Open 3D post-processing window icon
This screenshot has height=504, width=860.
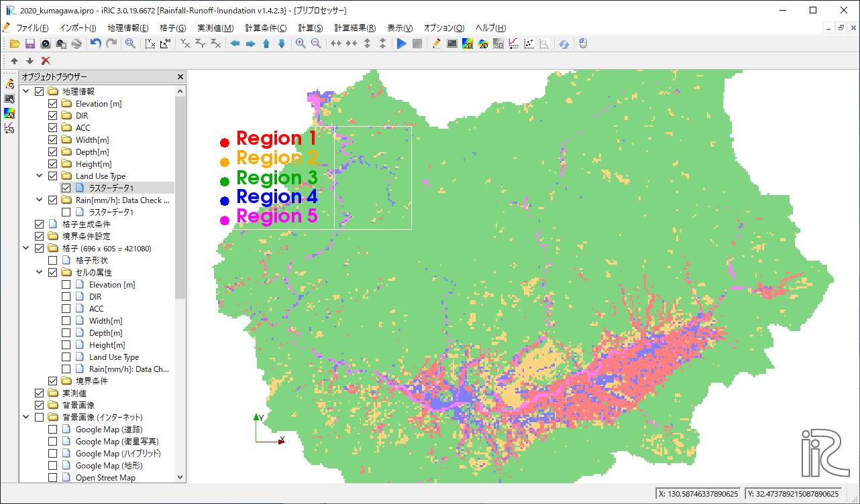point(498,44)
